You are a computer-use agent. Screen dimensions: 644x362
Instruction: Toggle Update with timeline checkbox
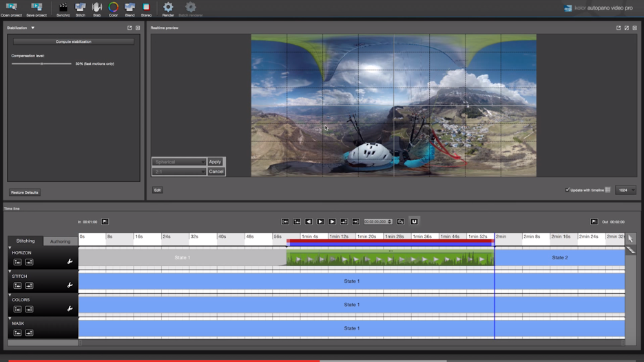(568, 190)
